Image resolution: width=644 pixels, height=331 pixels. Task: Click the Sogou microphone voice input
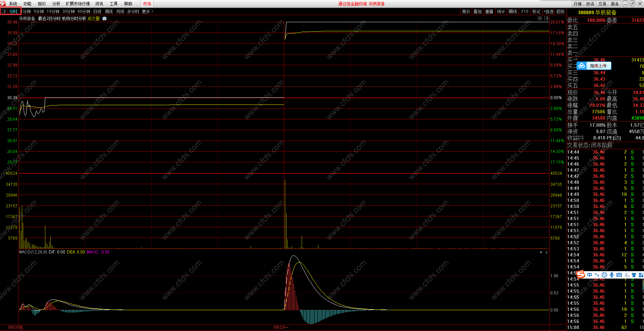(x=612, y=275)
